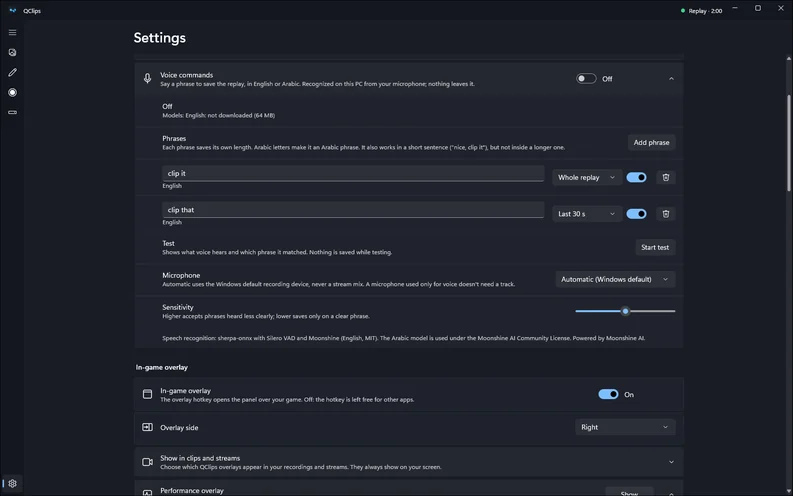This screenshot has height=496, width=793.
Task: Click the Start test button
Action: tap(655, 247)
